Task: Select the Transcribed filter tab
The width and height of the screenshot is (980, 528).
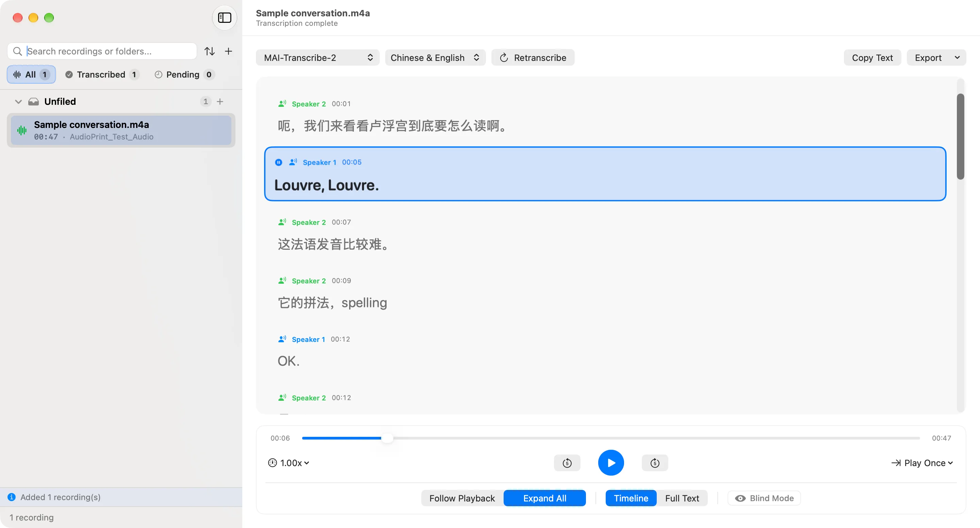Action: coord(102,74)
